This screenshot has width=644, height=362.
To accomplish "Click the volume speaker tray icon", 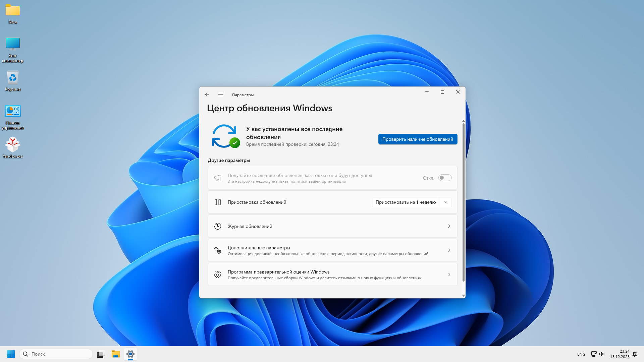I will (601, 354).
